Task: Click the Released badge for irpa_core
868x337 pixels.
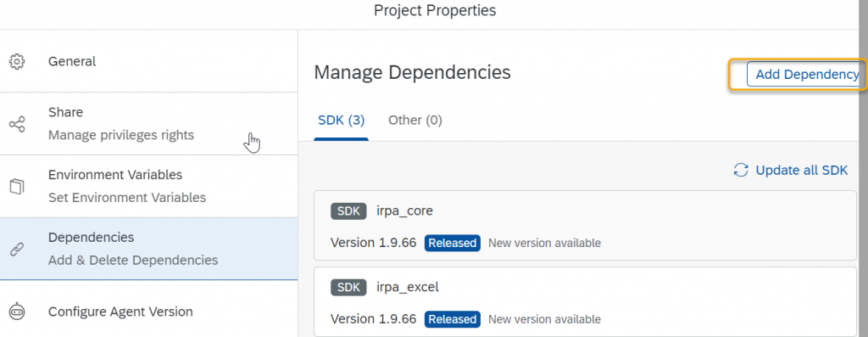Action: coord(453,243)
